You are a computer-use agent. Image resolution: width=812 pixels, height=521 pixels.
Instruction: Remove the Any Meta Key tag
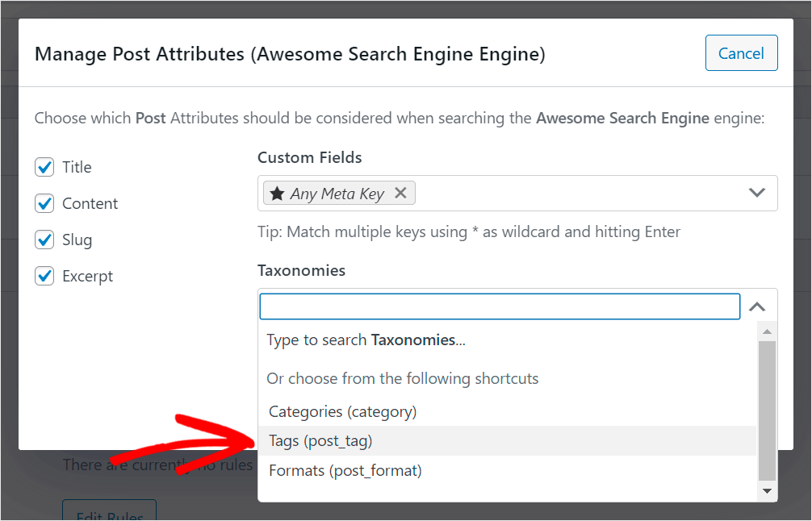[400, 193]
